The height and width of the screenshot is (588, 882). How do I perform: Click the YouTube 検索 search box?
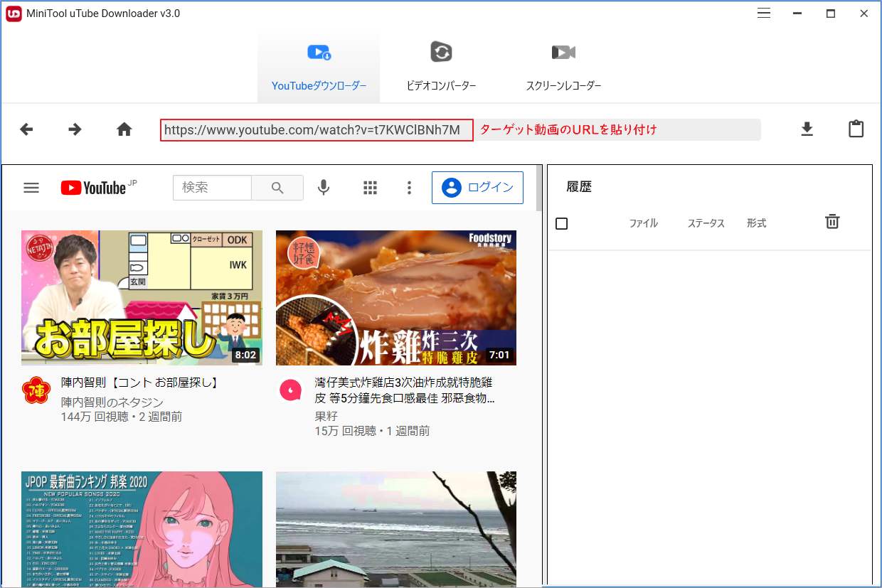(x=212, y=188)
